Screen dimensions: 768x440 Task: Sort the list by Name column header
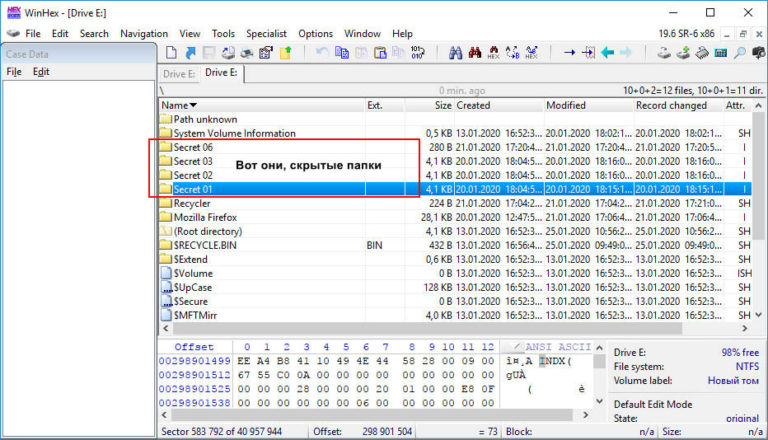(x=180, y=105)
